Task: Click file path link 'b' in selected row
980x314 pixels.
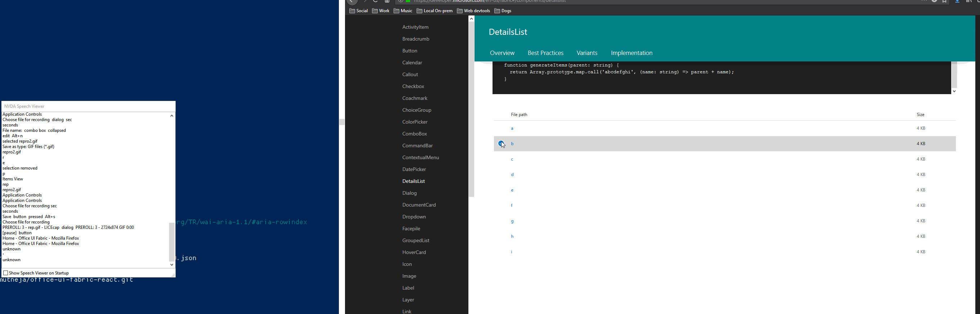Action: pyautogui.click(x=512, y=143)
